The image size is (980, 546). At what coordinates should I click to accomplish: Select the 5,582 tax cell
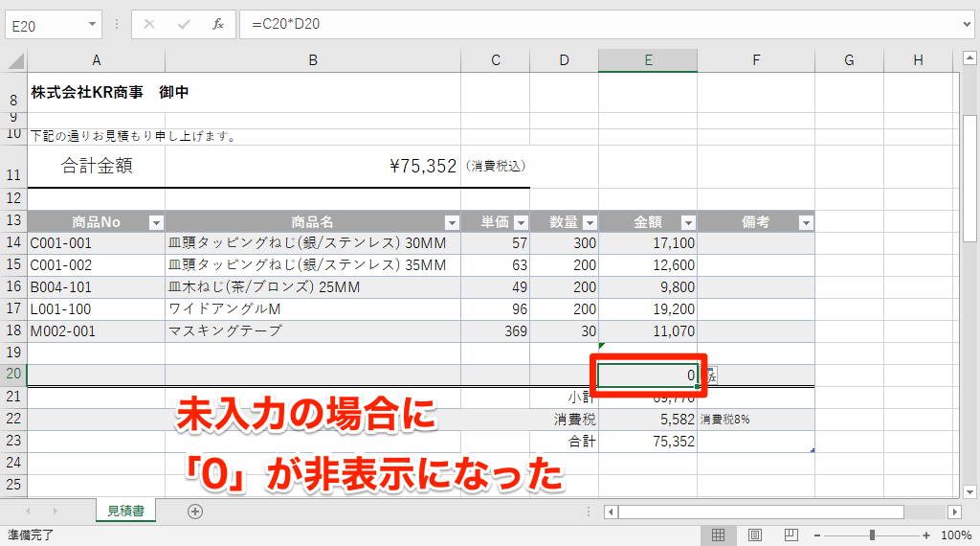tap(648, 419)
